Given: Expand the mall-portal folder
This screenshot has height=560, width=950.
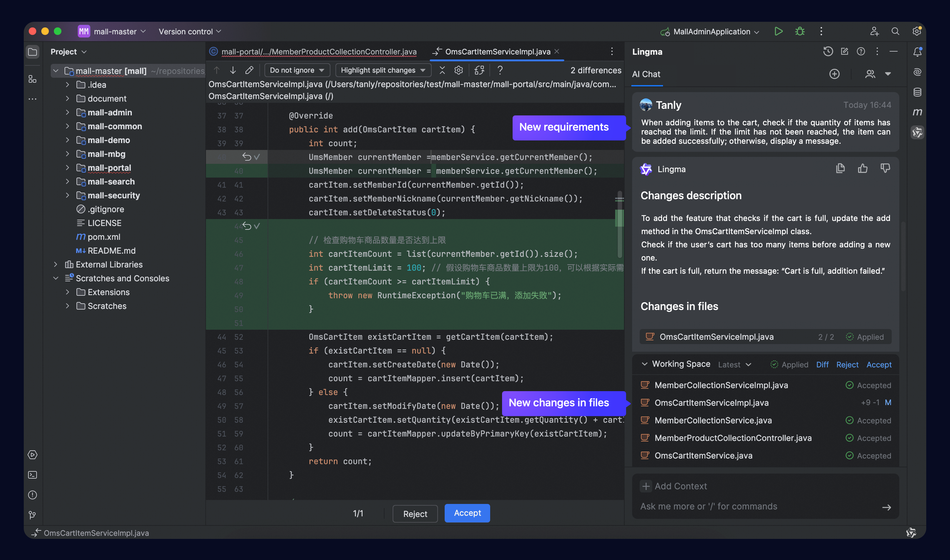Looking at the screenshot, I should 68,168.
